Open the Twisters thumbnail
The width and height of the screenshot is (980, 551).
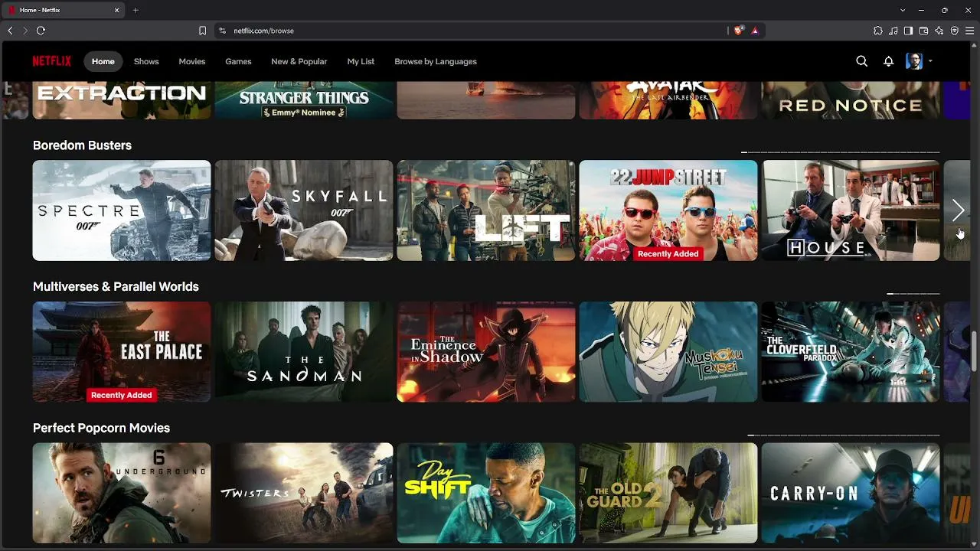tap(304, 494)
